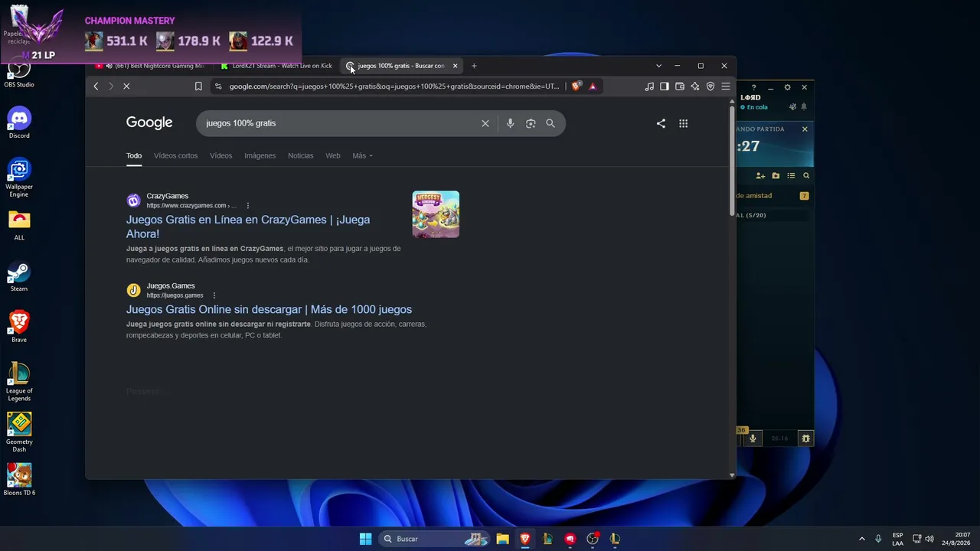Open Brave Shields lion icon in address bar
980x551 pixels.
pos(577,86)
